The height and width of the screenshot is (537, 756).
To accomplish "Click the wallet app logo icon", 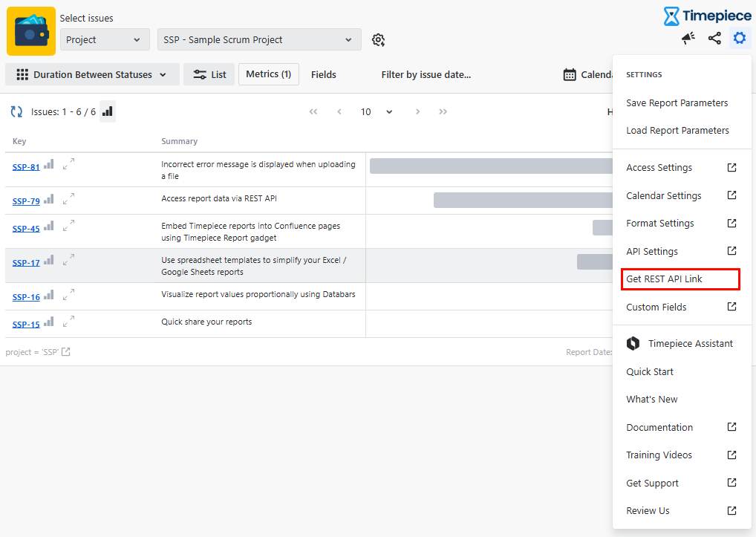I will pyautogui.click(x=31, y=31).
